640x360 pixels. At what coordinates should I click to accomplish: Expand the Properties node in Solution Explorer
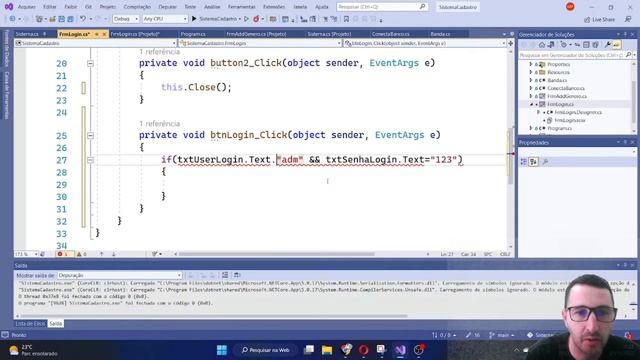point(531,64)
